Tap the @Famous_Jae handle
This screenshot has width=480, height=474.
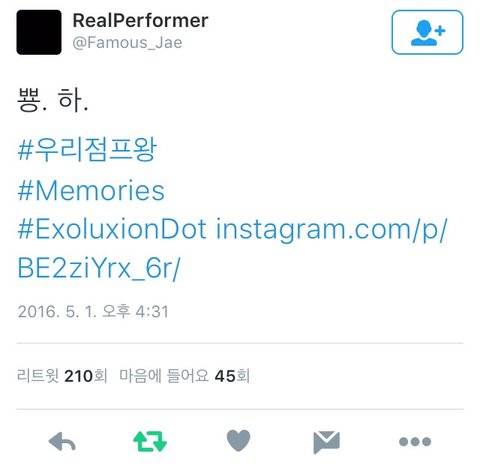(x=127, y=43)
